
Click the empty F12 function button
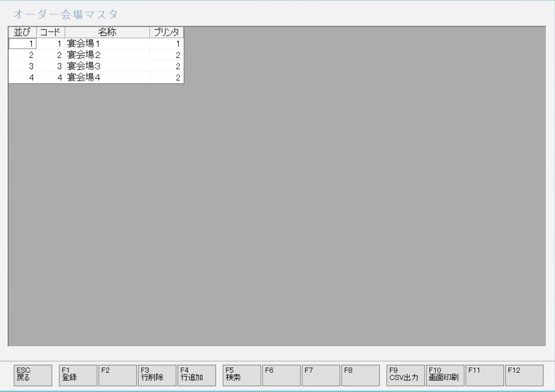pos(524,375)
